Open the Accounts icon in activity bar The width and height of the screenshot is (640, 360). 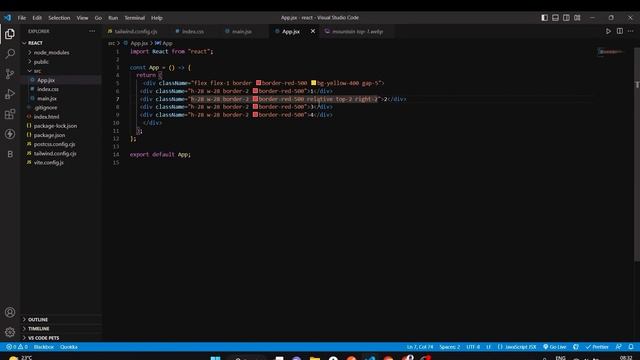click(10, 312)
